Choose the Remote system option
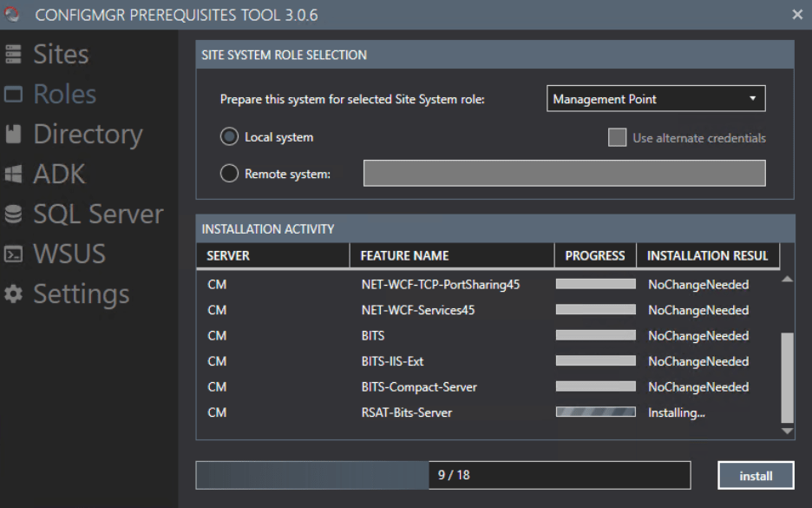Viewport: 812px width, 508px height. pyautogui.click(x=229, y=173)
